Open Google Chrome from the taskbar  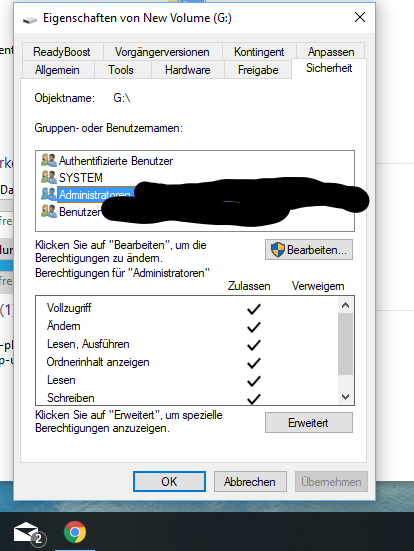tap(75, 532)
